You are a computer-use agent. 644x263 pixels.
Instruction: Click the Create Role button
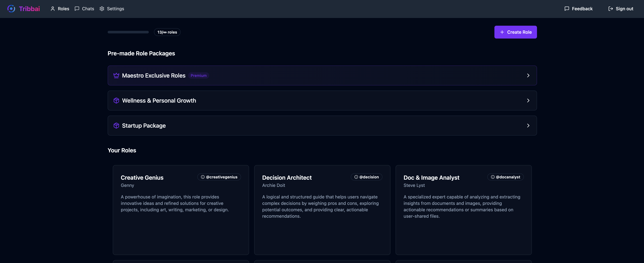tap(515, 32)
